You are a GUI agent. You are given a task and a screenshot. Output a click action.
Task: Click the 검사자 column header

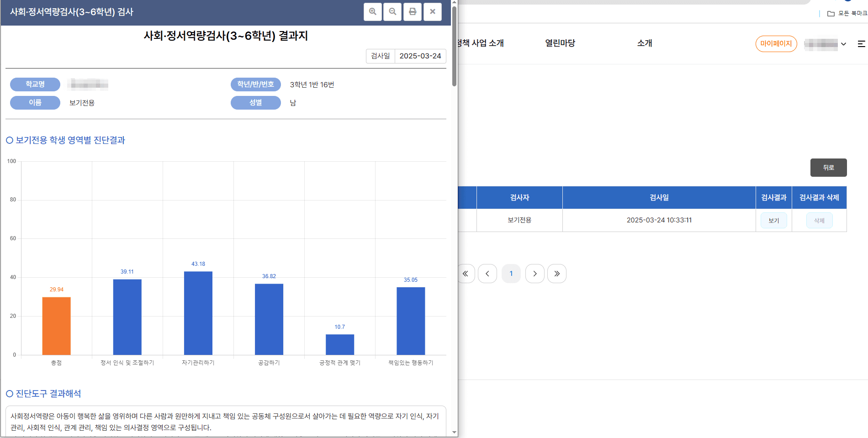point(519,198)
